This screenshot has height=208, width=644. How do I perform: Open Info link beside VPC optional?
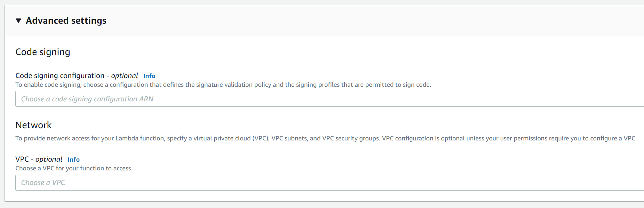[x=73, y=160]
